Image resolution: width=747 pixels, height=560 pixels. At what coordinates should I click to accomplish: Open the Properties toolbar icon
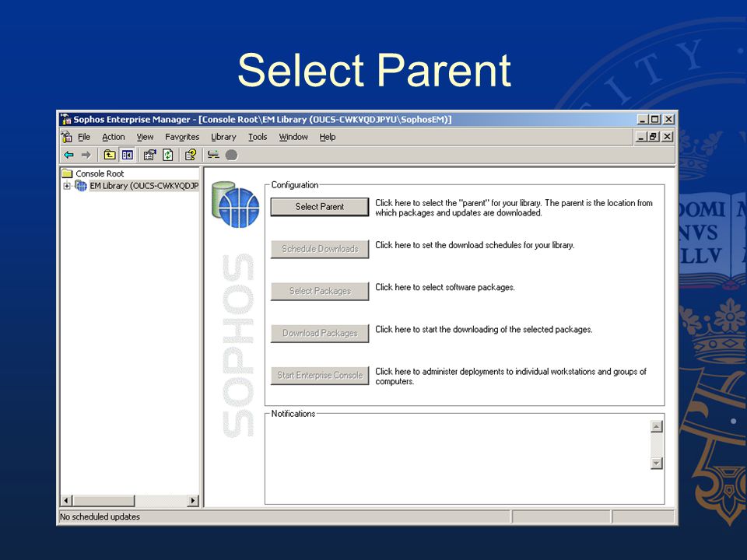[x=150, y=155]
